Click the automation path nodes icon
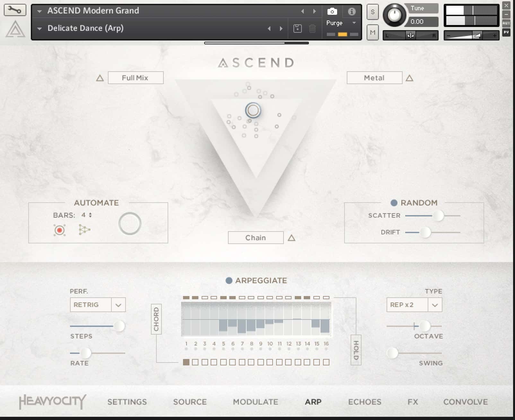 coord(84,230)
